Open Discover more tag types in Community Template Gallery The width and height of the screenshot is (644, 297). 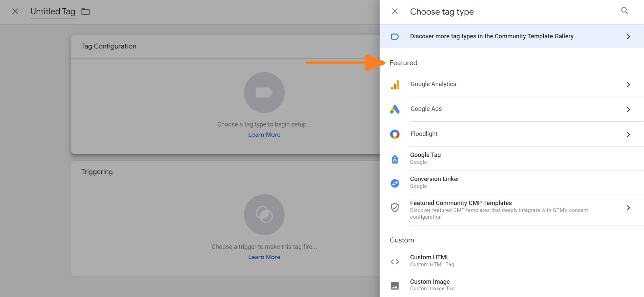[x=512, y=36]
